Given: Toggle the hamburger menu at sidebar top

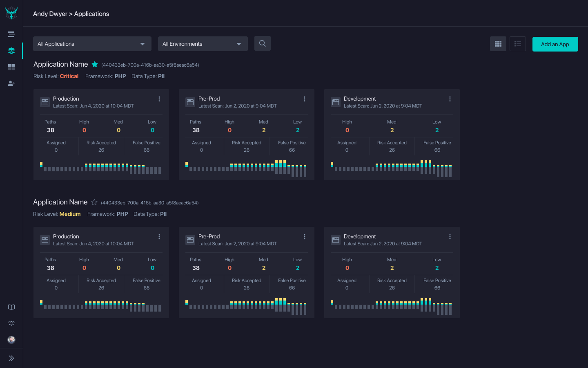Looking at the screenshot, I should point(11,34).
